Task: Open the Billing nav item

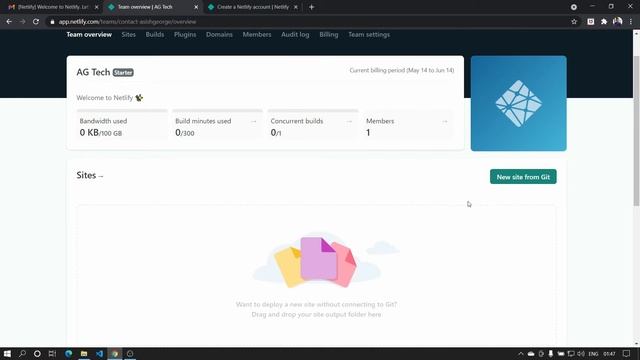Action: click(x=329, y=35)
